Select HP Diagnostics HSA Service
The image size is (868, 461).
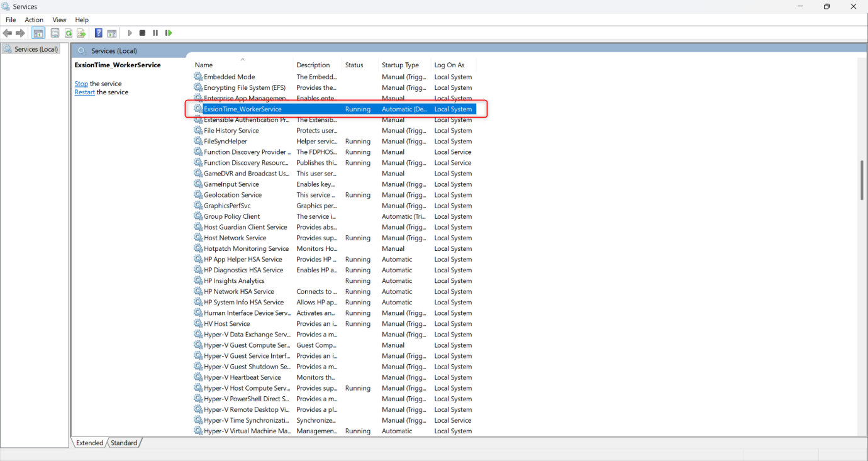[x=334, y=270]
